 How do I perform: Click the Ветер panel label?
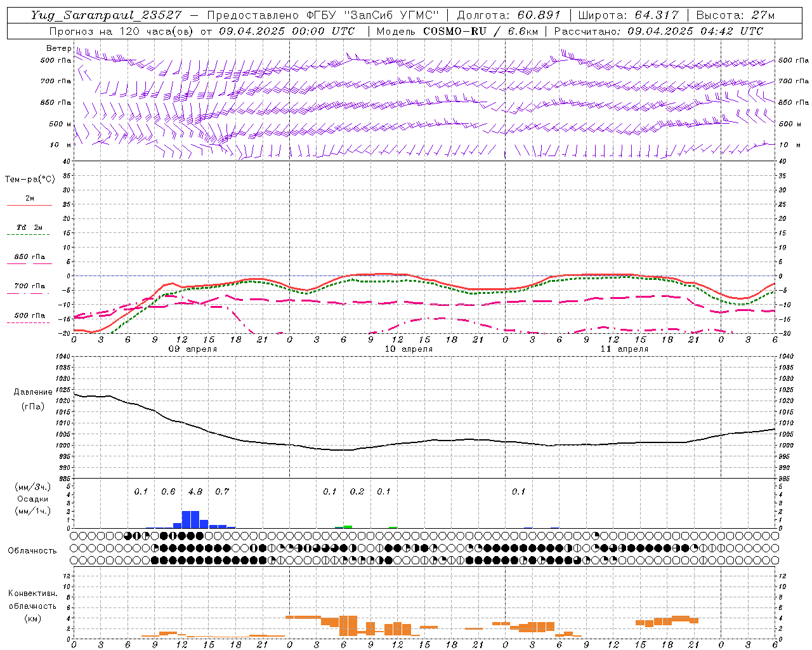58,48
